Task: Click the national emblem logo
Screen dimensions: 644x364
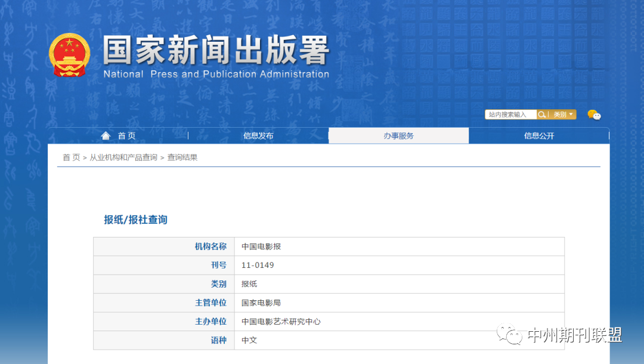Action: (69, 55)
